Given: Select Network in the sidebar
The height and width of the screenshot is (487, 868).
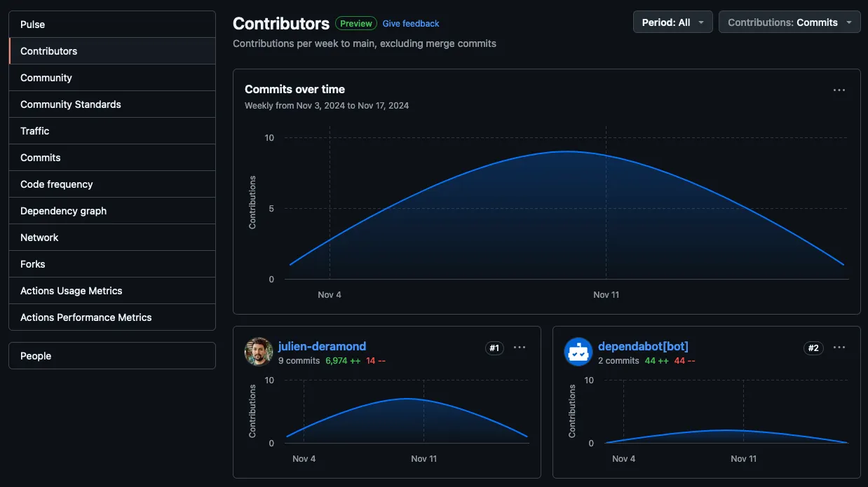Looking at the screenshot, I should 112,238.
